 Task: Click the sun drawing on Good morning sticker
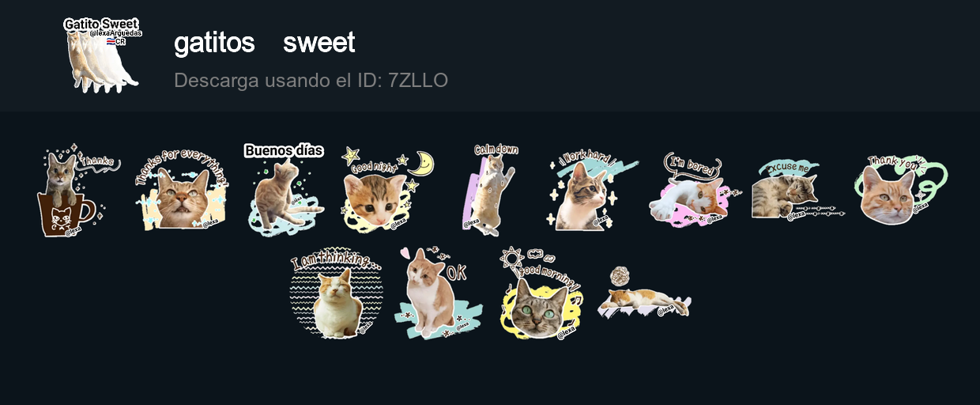click(512, 258)
